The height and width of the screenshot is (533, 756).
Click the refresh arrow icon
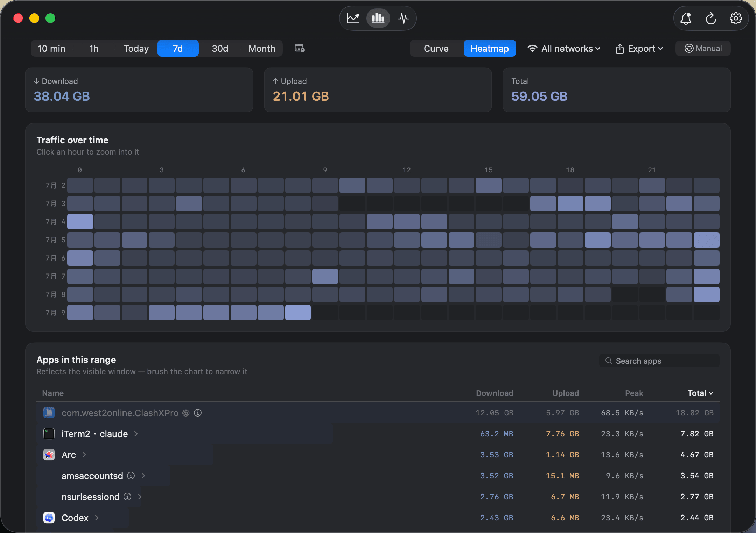[711, 18]
